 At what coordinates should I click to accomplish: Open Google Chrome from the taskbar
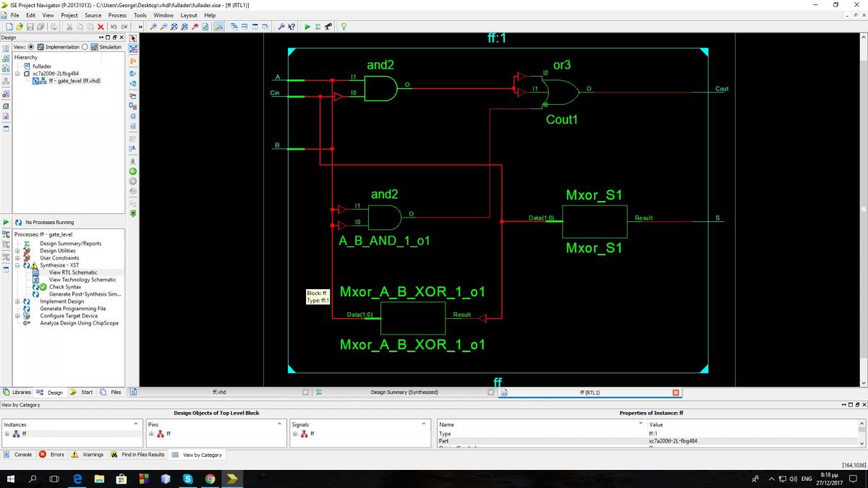tap(210, 479)
